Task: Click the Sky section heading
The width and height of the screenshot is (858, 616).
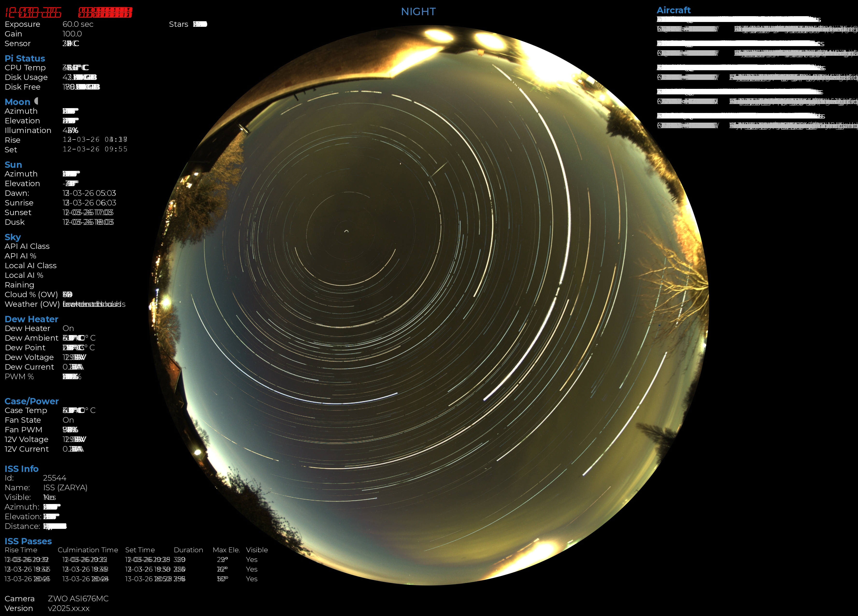Action: 13,237
